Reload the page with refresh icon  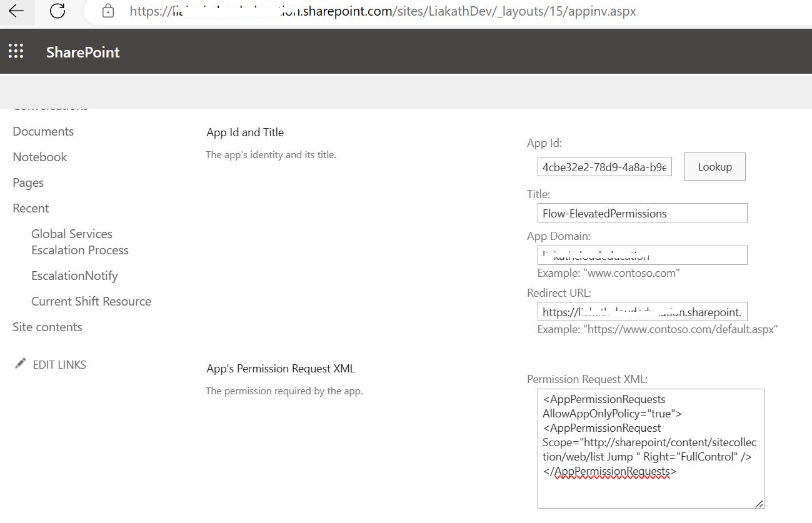point(58,11)
